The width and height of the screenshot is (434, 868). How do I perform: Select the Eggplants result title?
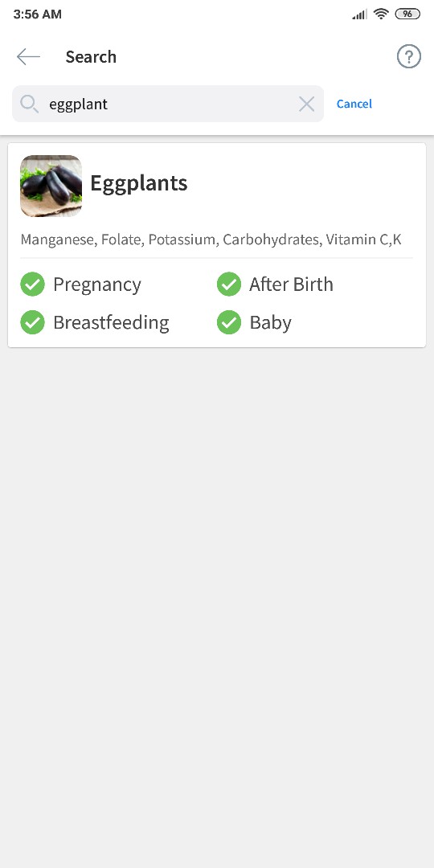point(139,182)
